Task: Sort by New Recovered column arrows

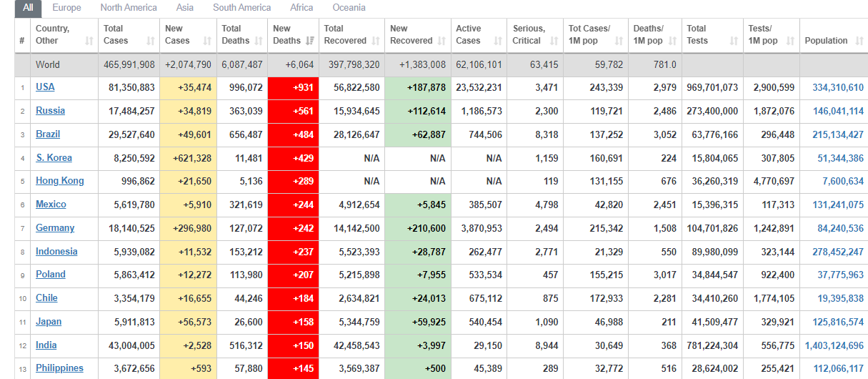Action: [x=442, y=41]
